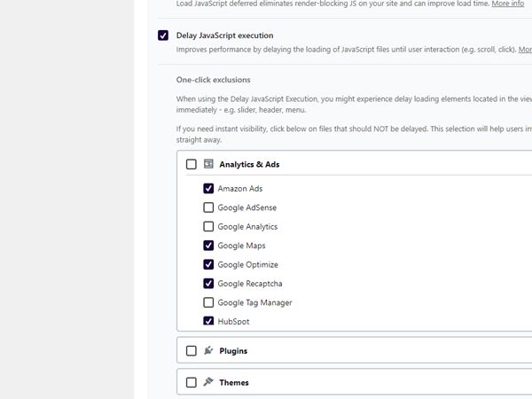Open the More info link for deferred JavaScript
This screenshot has width=532, height=399.
(507, 4)
